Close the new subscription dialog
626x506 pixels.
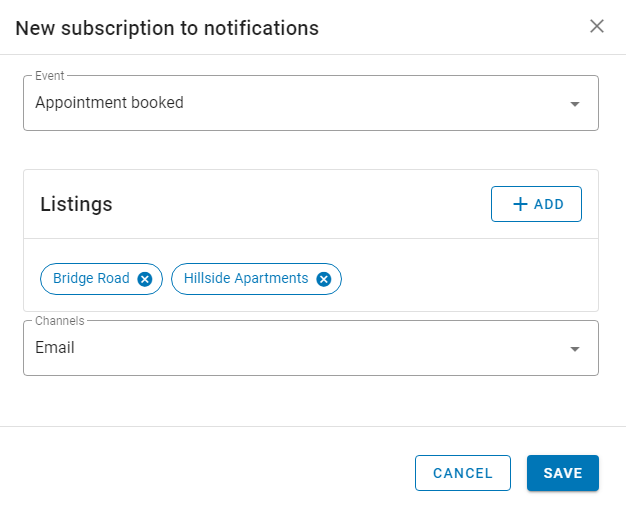coord(596,26)
